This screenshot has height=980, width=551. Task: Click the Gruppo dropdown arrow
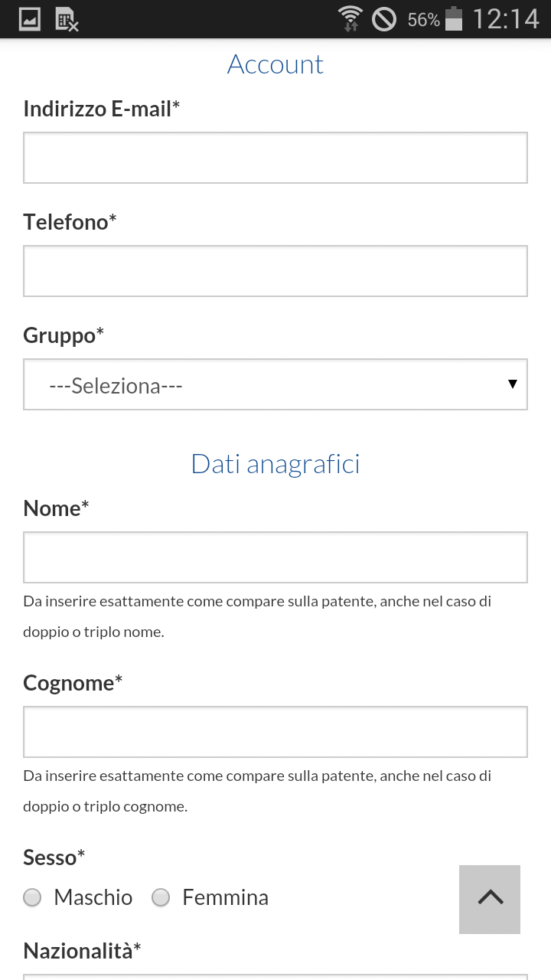pyautogui.click(x=513, y=384)
